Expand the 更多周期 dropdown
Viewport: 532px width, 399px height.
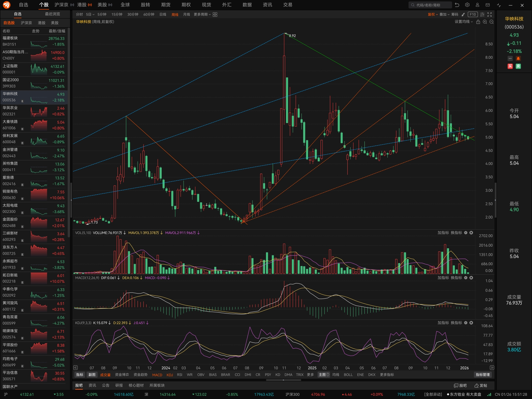(x=202, y=15)
